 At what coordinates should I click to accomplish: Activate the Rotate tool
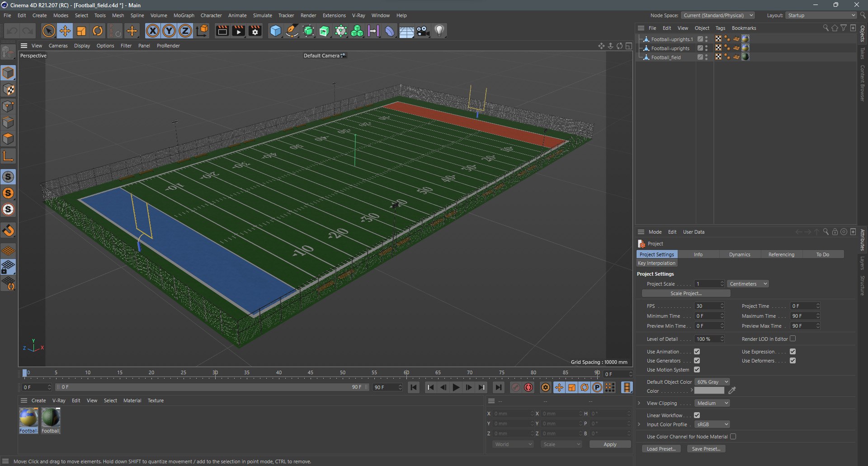98,31
